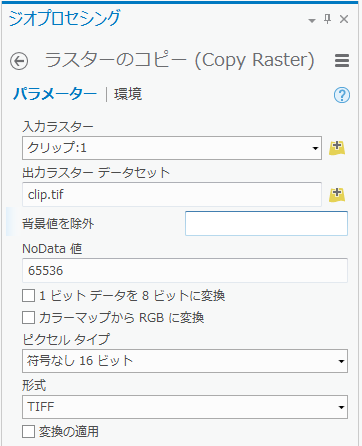
Task: Click the 形式 label
Action: click(34, 385)
